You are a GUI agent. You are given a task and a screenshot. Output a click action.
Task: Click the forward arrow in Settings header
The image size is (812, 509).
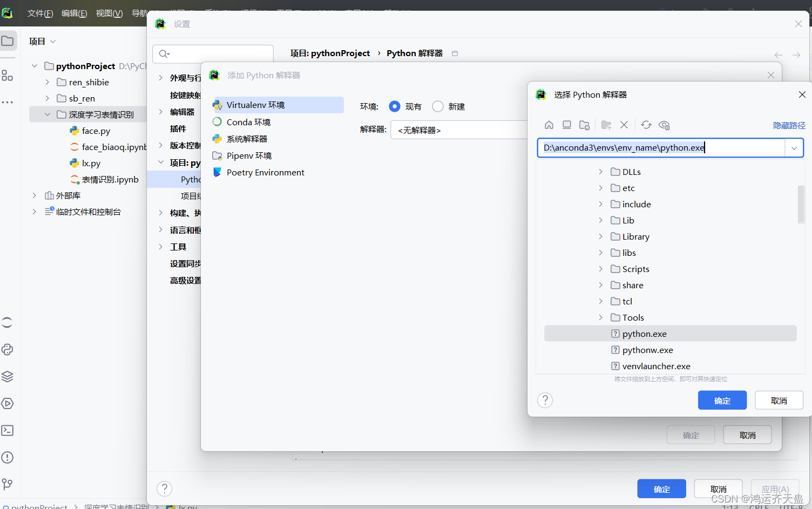pos(796,55)
